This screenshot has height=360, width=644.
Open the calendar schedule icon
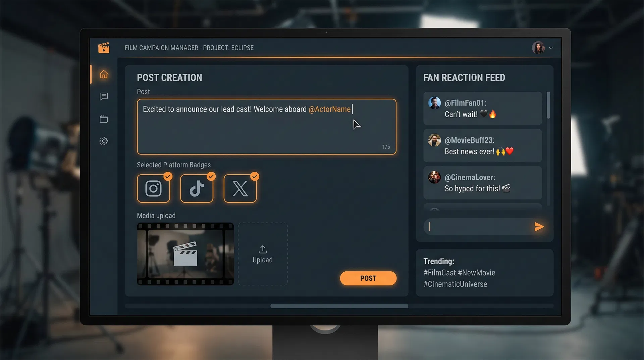click(x=104, y=119)
